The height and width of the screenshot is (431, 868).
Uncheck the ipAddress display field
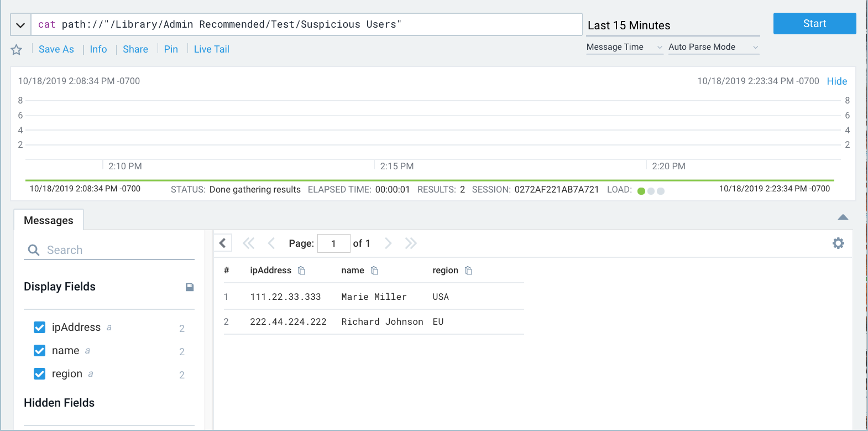click(x=40, y=328)
